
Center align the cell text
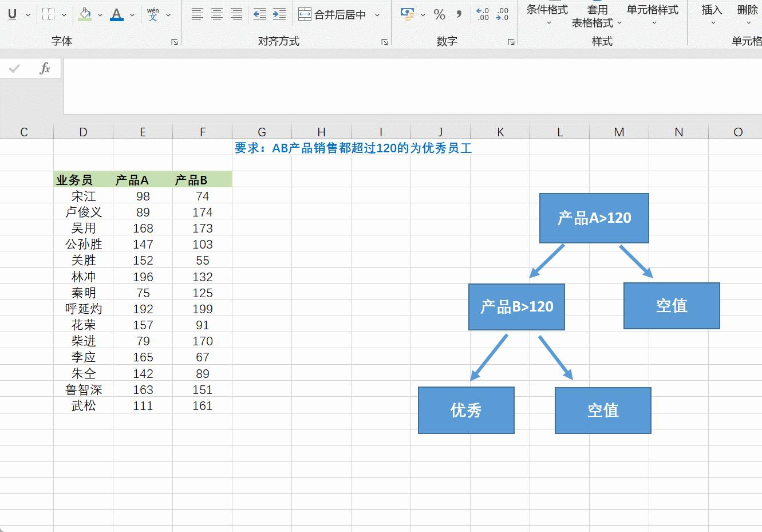(x=216, y=14)
